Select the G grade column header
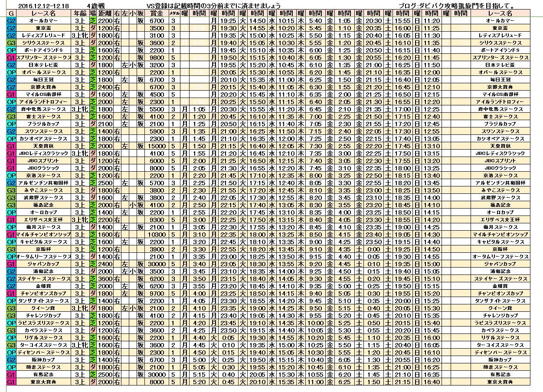The height and width of the screenshot is (392, 543). click(x=11, y=13)
